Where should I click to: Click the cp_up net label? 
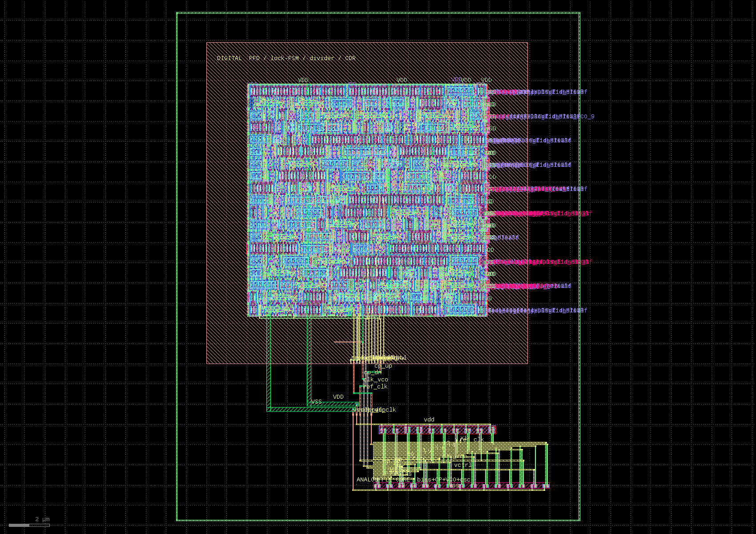tap(383, 366)
